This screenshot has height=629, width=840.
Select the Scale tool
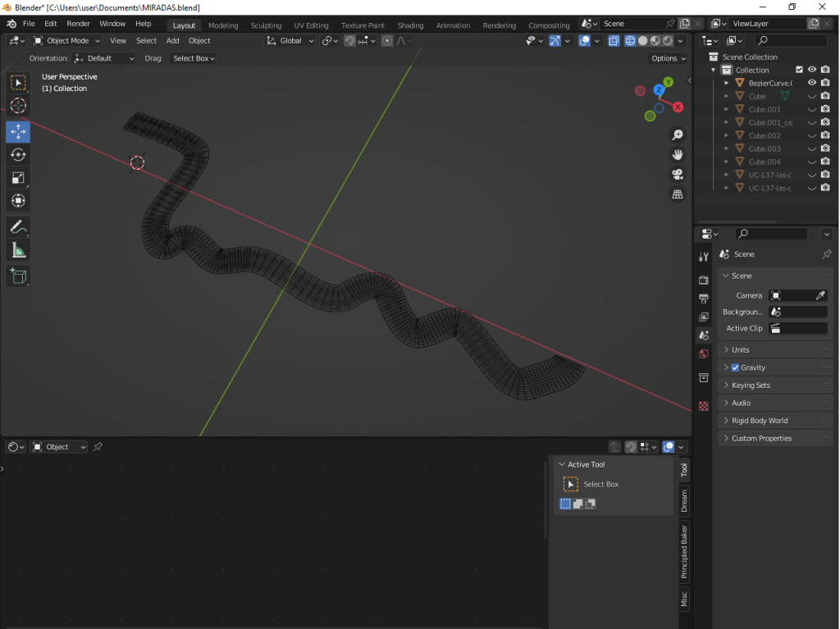click(18, 178)
